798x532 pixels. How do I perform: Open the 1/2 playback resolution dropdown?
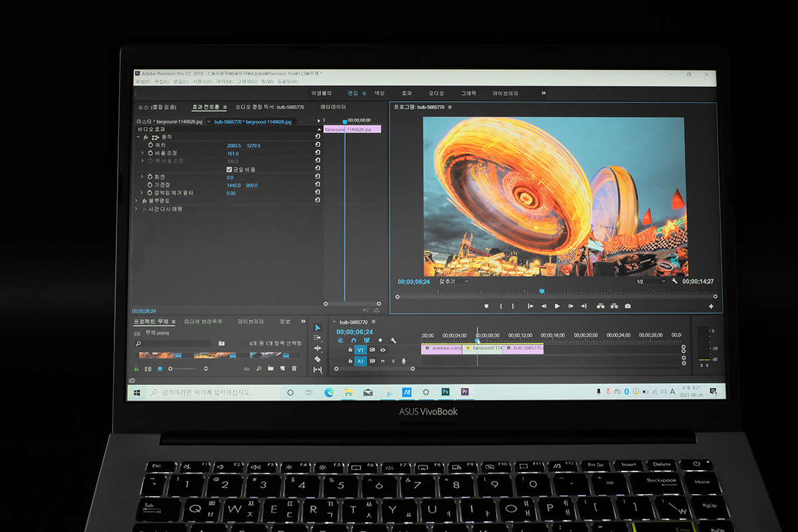(x=651, y=281)
